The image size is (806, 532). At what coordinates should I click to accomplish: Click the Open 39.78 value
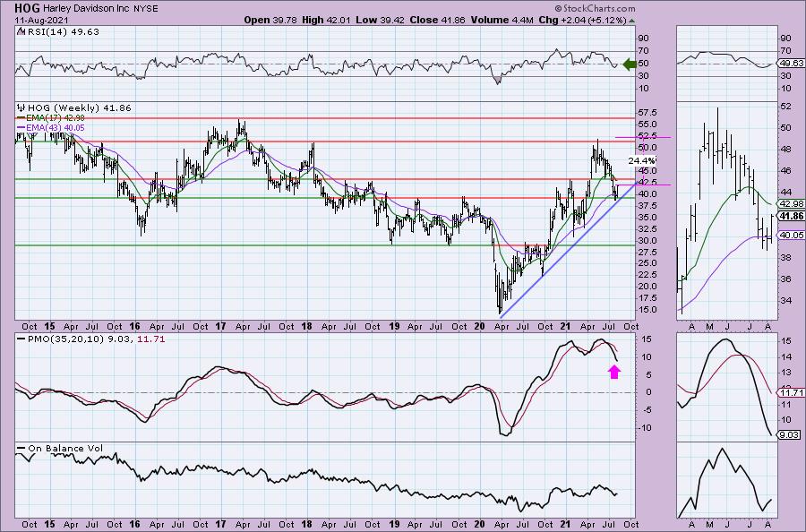[x=270, y=20]
